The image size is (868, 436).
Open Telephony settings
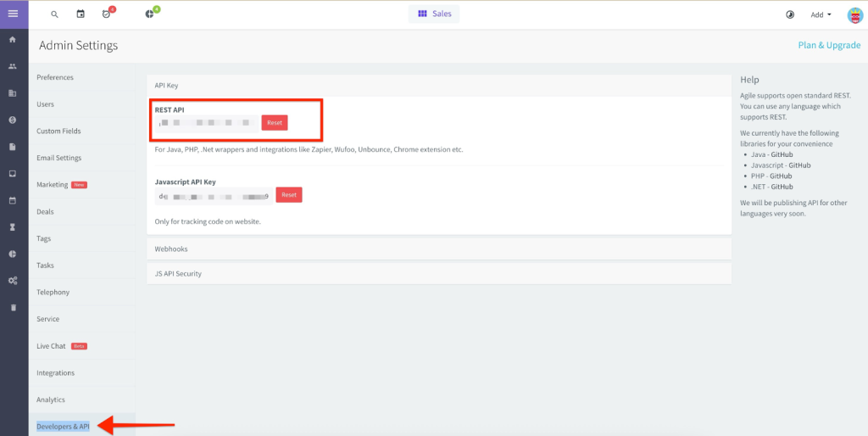click(x=81, y=292)
